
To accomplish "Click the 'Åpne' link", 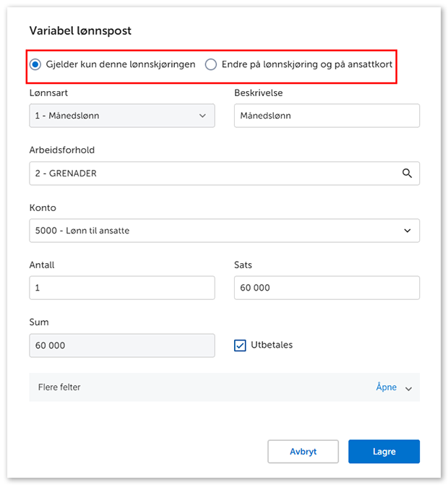I will (x=387, y=387).
